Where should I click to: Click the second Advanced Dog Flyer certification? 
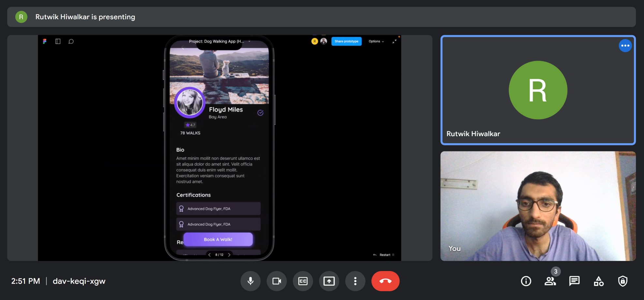coord(218,224)
